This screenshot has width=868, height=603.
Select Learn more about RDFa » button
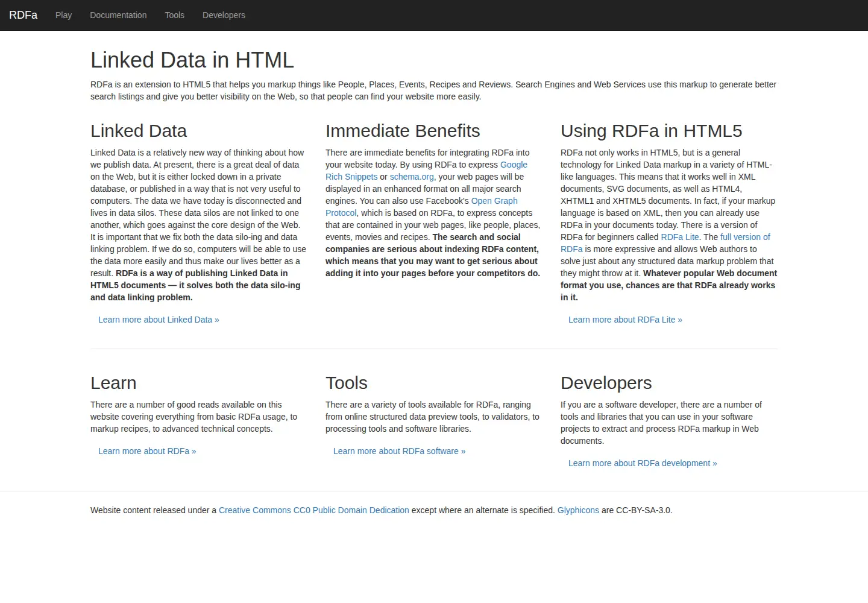point(147,451)
